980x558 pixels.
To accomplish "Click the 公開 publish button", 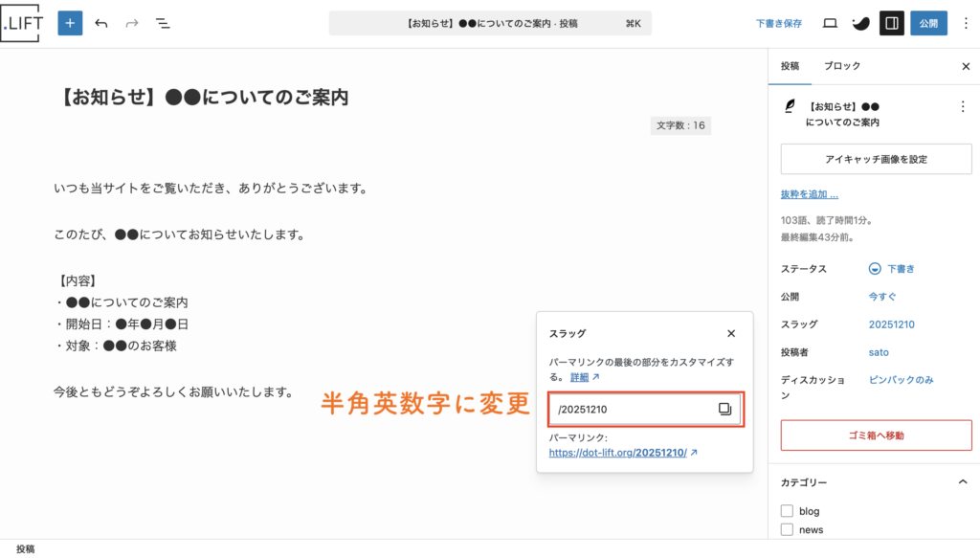I will (928, 23).
